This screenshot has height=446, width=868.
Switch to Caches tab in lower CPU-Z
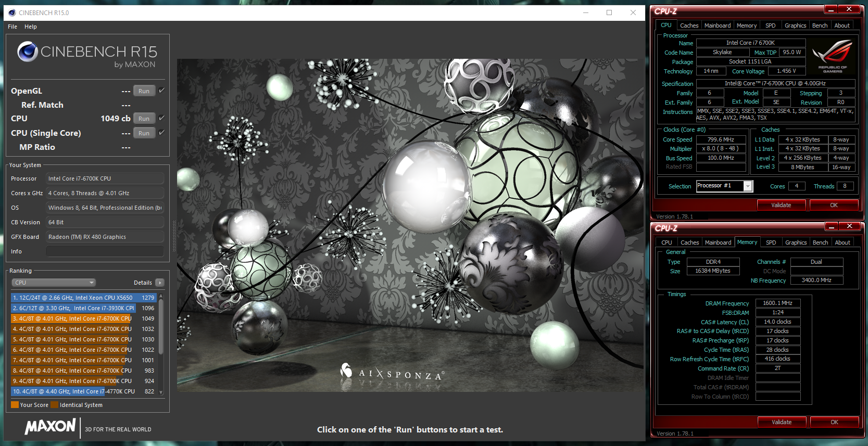pyautogui.click(x=689, y=243)
